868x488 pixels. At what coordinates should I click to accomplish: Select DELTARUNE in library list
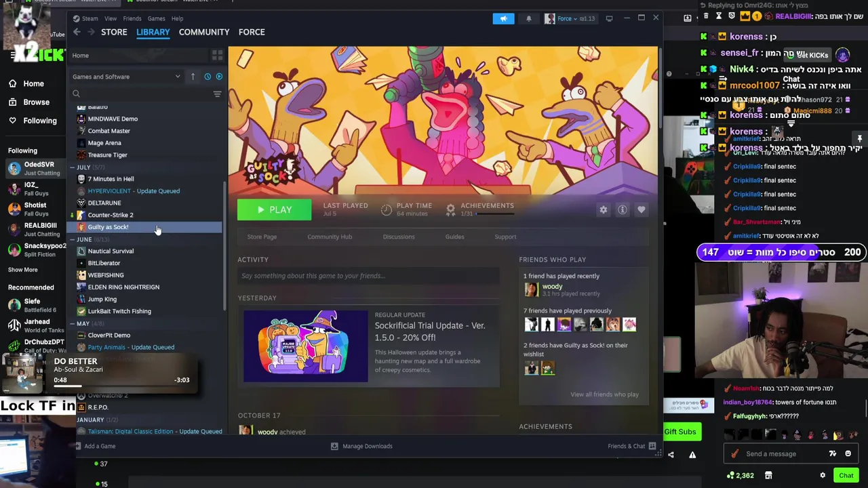tap(104, 203)
